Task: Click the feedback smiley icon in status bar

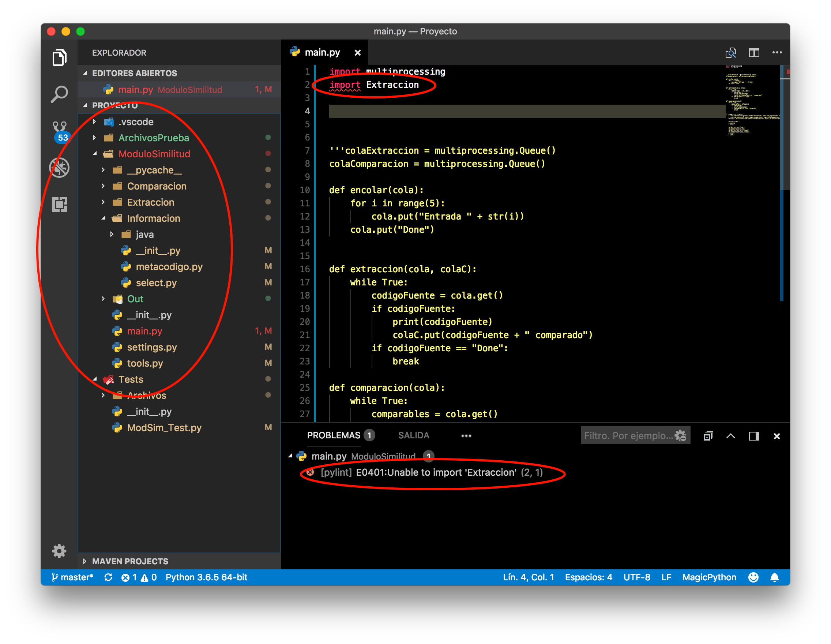Action: pos(753,577)
